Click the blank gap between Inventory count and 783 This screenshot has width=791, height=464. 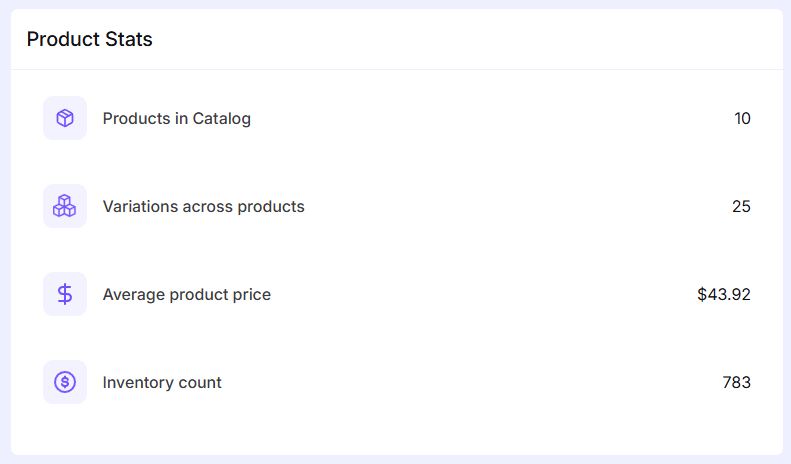pyautogui.click(x=470, y=383)
